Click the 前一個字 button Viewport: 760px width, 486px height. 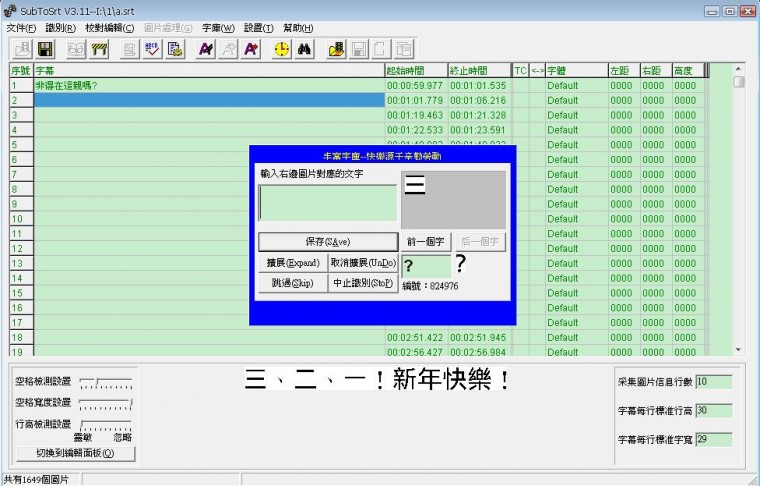click(426, 241)
